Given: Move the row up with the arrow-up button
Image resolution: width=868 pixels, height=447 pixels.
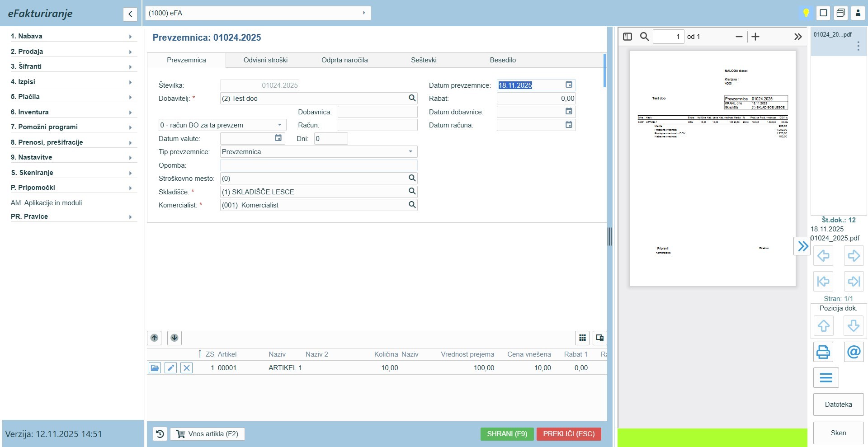Looking at the screenshot, I should (x=154, y=338).
